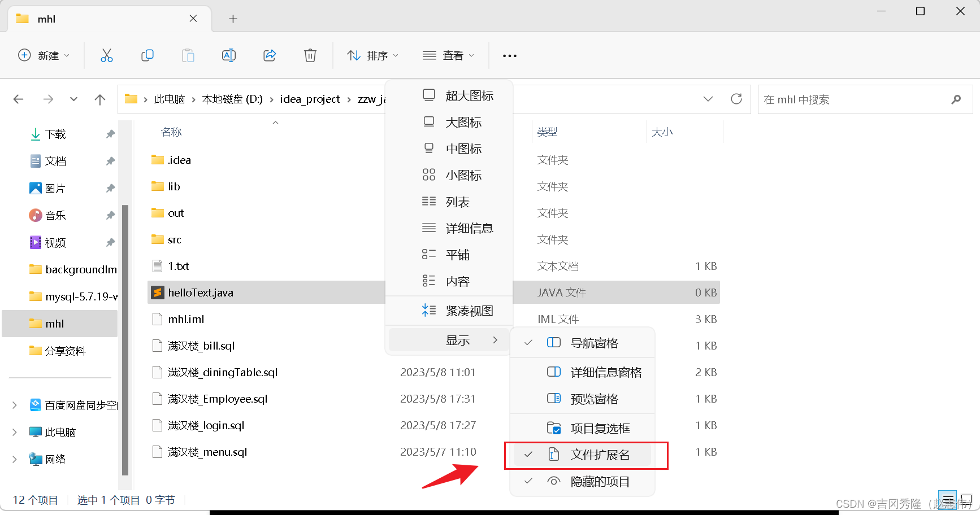Unpin the 下载 quick access pin
Image resolution: width=980 pixels, height=515 pixels.
[110, 134]
